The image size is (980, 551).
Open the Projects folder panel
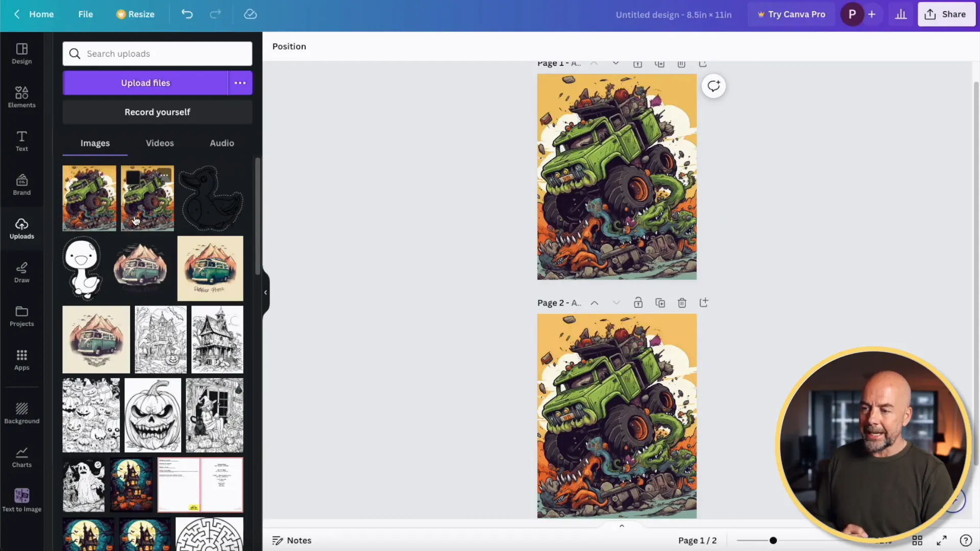tap(21, 316)
